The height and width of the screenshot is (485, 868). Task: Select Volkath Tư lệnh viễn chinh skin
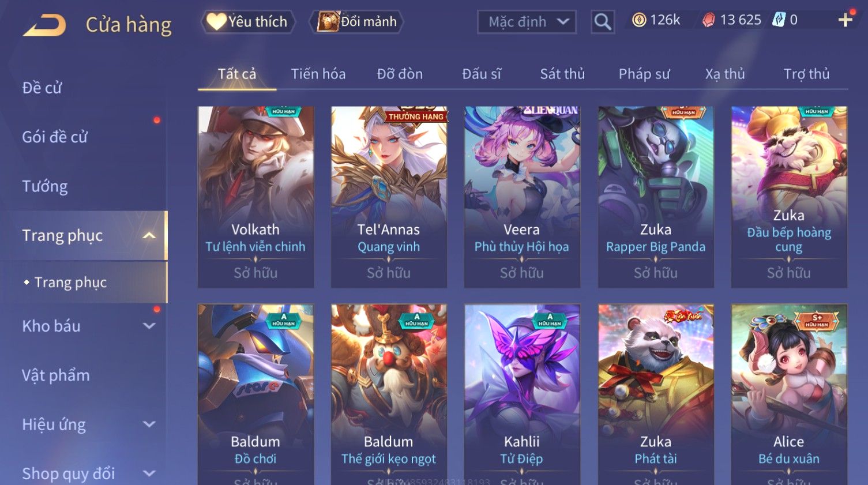(255, 197)
